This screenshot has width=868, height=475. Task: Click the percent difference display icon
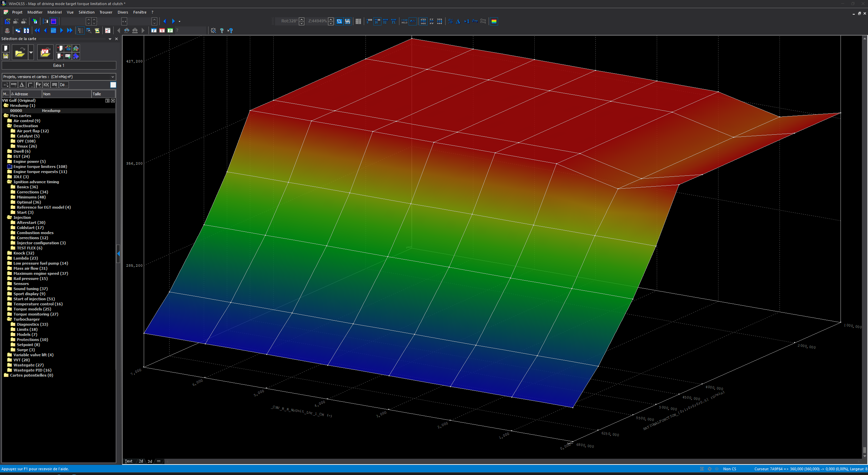pos(450,21)
